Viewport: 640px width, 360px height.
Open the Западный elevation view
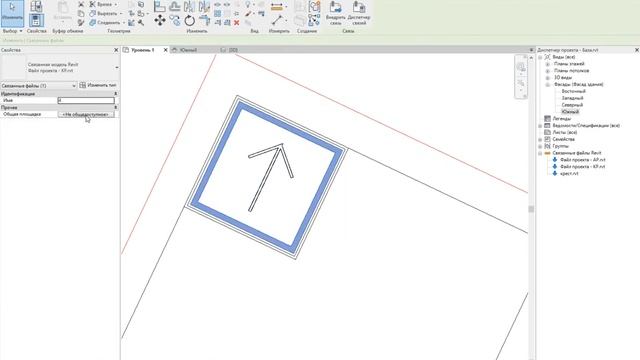[572, 98]
